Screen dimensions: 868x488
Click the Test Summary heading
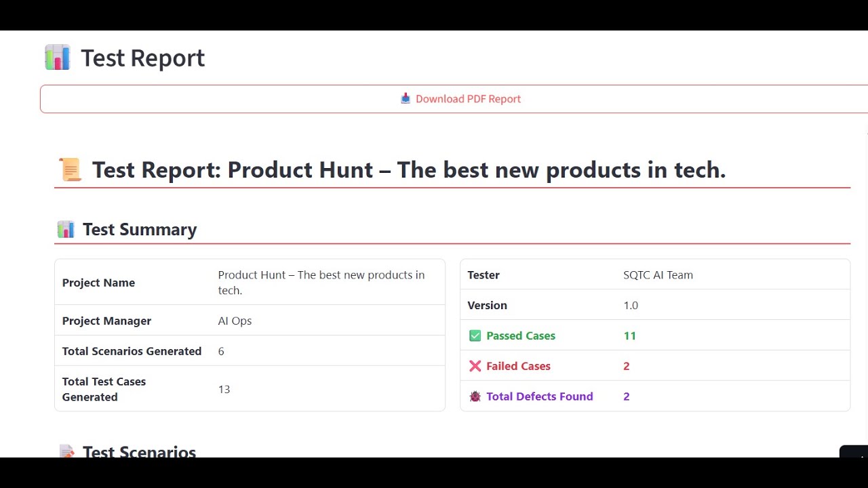(x=140, y=230)
